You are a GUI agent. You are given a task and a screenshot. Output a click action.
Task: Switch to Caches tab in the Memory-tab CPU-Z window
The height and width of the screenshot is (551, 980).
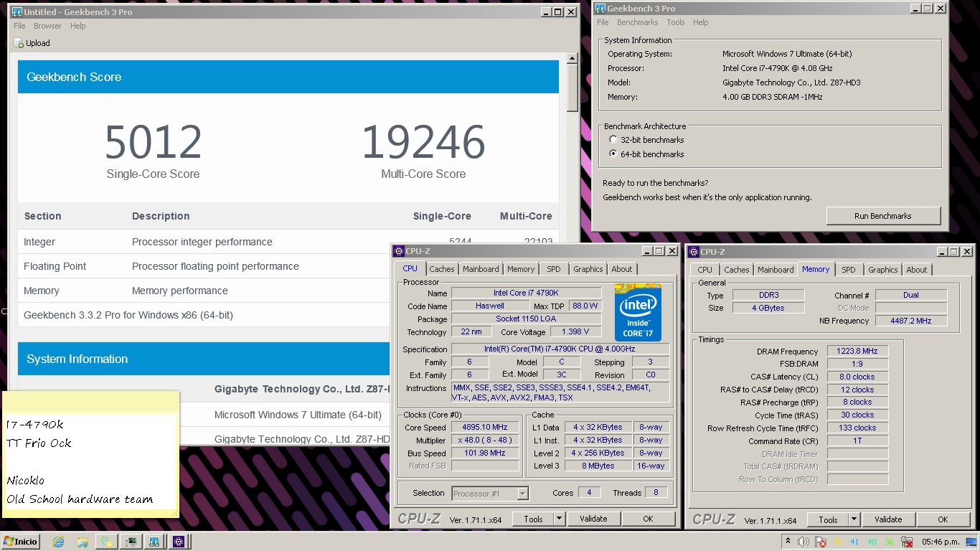[x=737, y=270]
